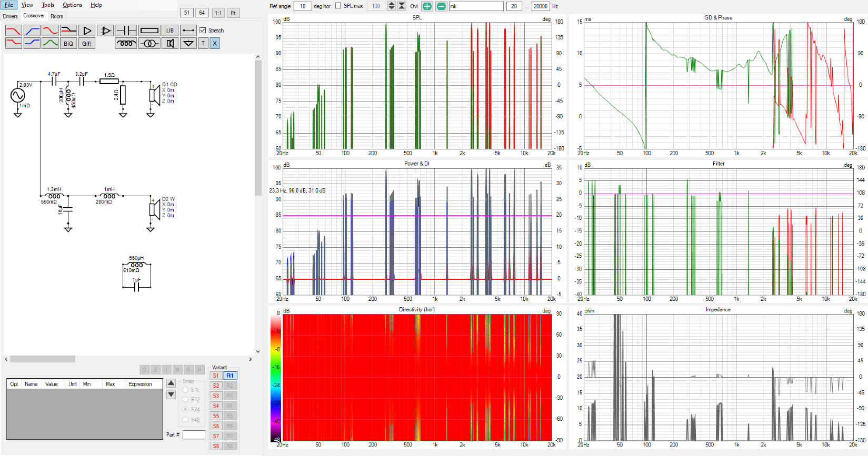Switch to the Drivers tab
This screenshot has width=868, height=456.
click(11, 16)
